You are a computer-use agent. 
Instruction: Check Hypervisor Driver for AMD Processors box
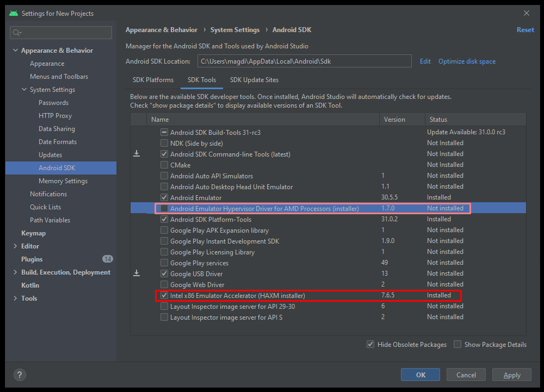(x=164, y=208)
